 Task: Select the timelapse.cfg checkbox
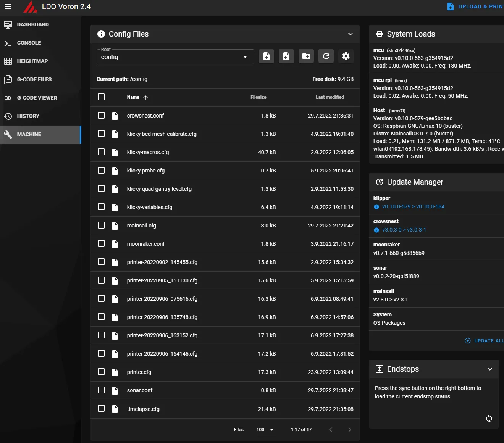tap(101, 408)
